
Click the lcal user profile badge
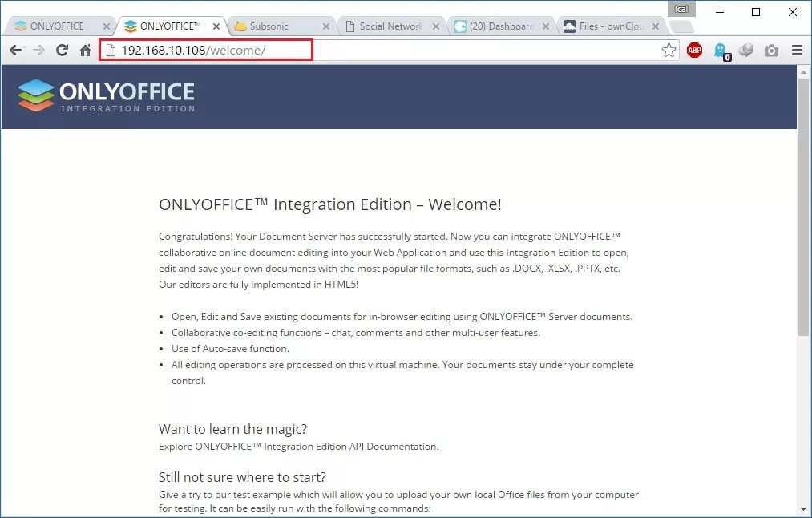681,9
